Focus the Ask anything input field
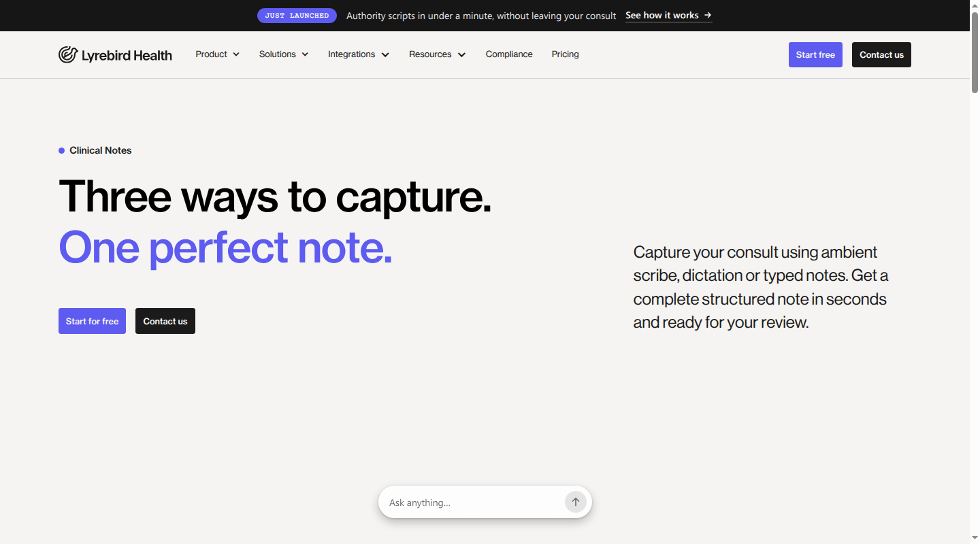Screen dimensions: 980x544 (474, 503)
